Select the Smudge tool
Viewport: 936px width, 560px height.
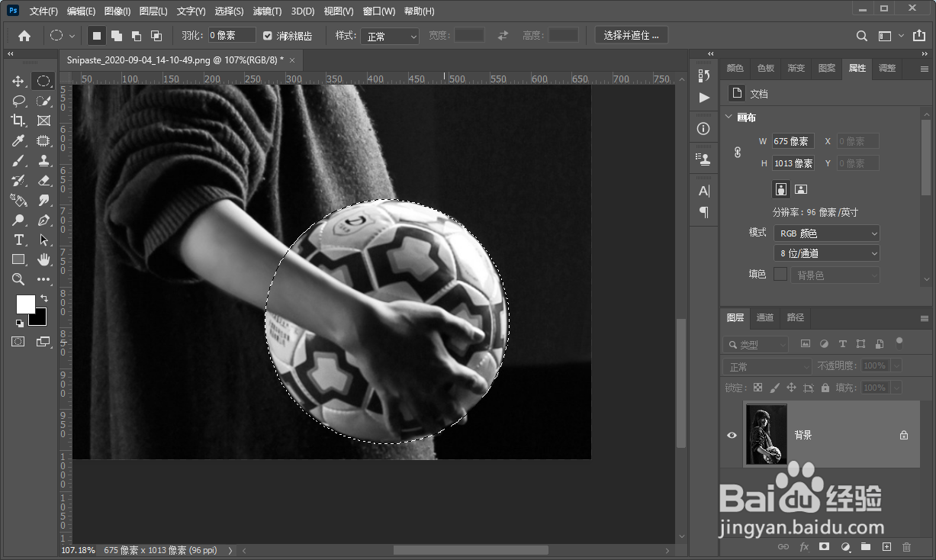(x=43, y=200)
